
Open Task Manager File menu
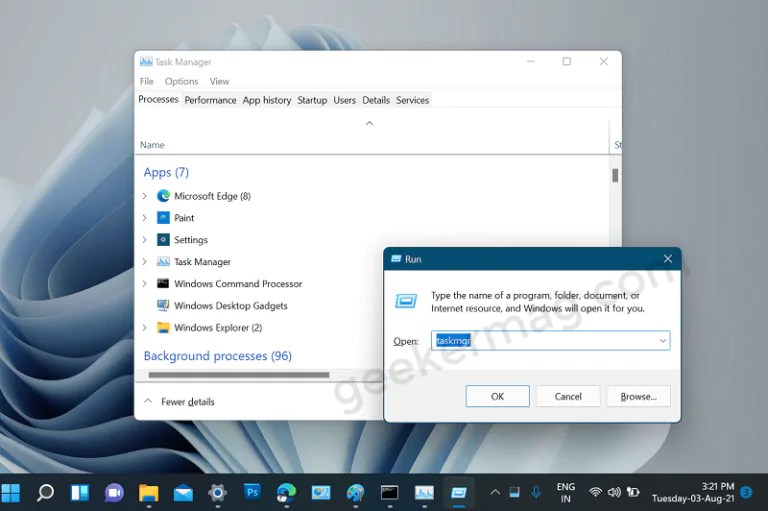[146, 81]
